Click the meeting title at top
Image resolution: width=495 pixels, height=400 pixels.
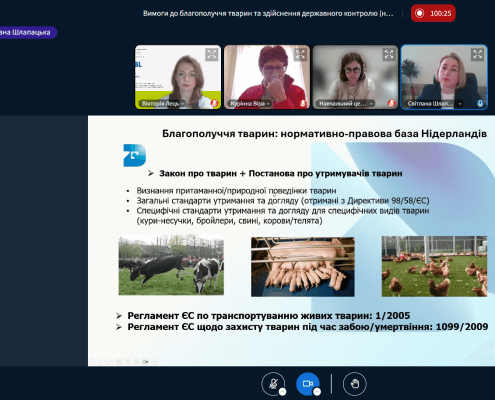pyautogui.click(x=268, y=13)
